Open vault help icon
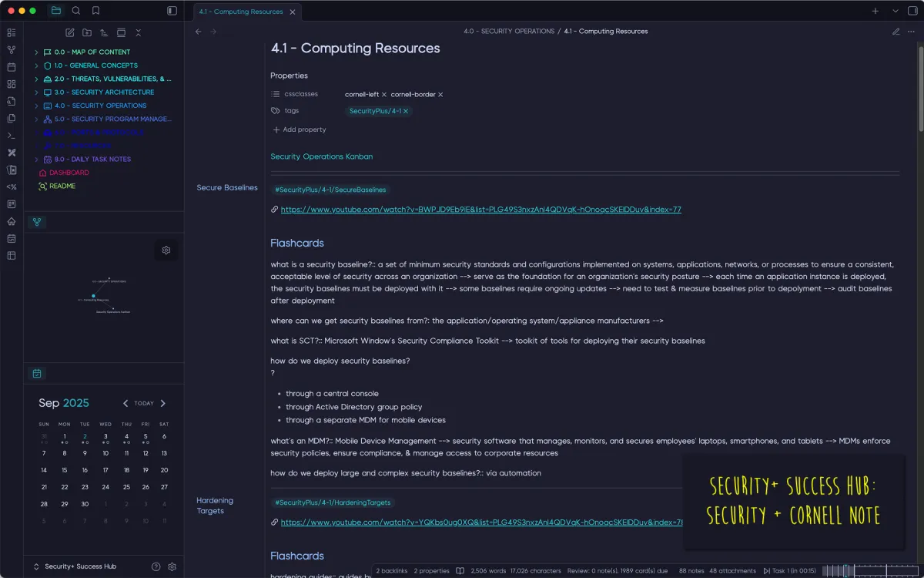Image resolution: width=924 pixels, height=578 pixels. click(156, 566)
